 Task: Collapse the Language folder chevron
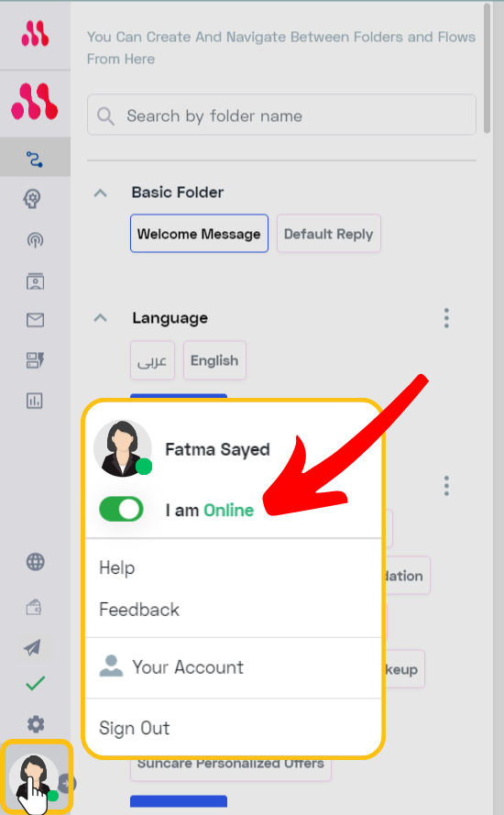(100, 317)
